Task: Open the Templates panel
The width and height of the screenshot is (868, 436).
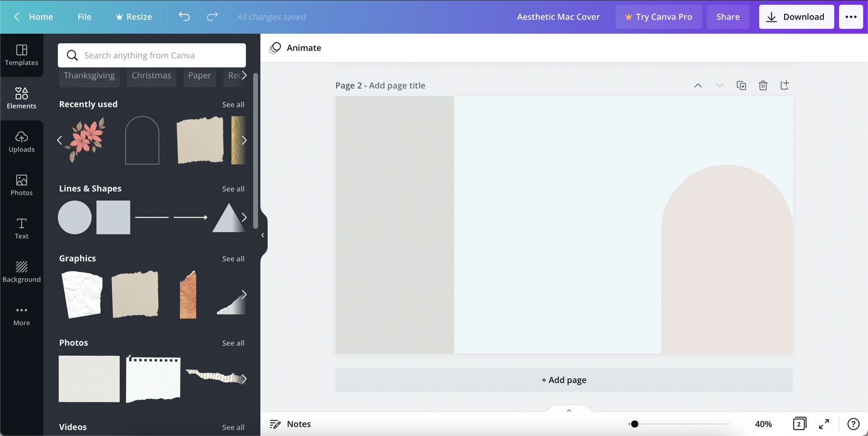Action: (x=21, y=56)
